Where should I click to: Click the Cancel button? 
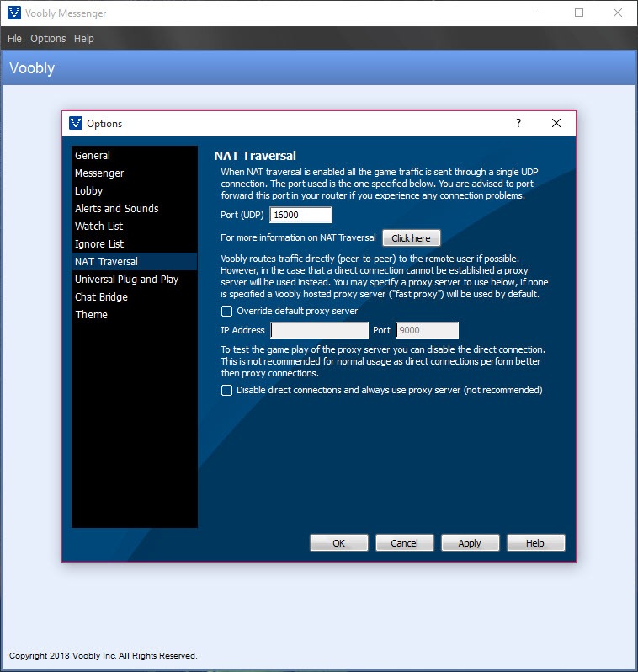coord(405,542)
